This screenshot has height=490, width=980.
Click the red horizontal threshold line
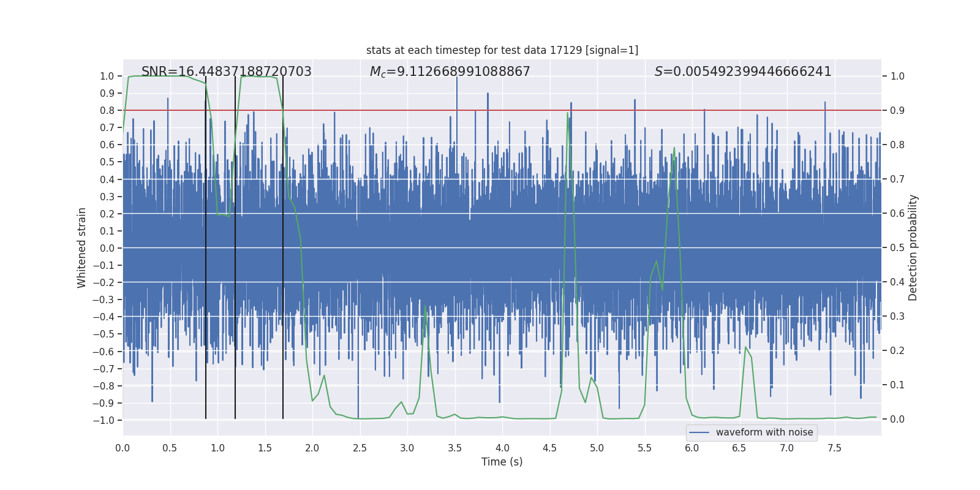pos(502,110)
